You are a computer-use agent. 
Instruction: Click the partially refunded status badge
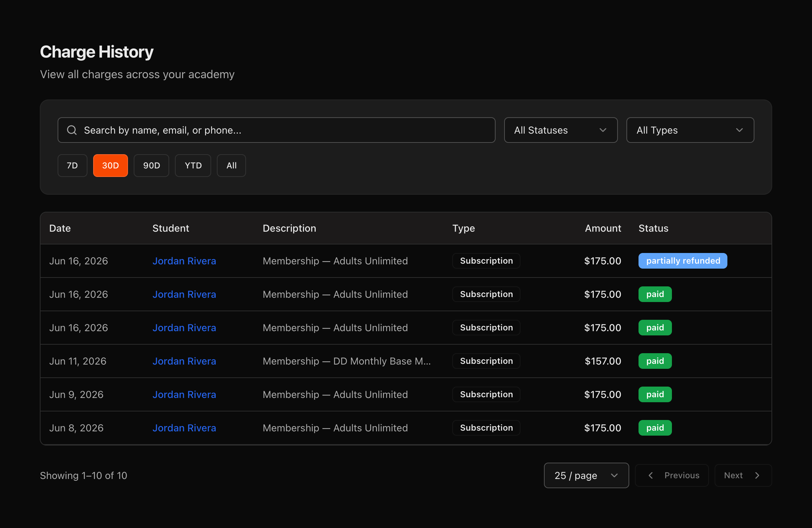(x=683, y=261)
